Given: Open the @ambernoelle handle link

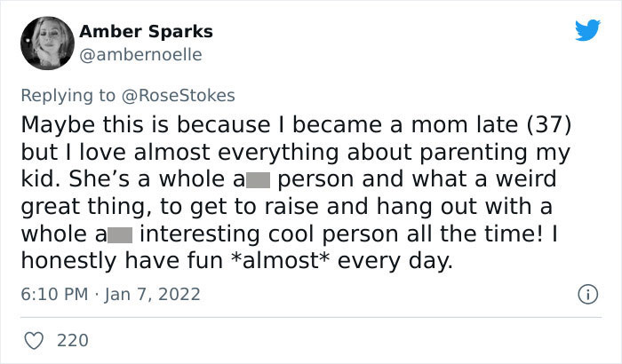Looking at the screenshot, I should coord(141,54).
